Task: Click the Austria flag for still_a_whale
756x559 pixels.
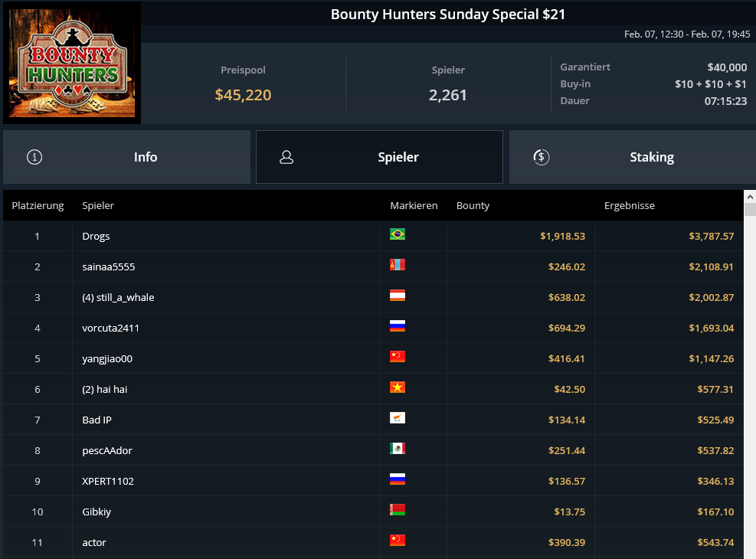Action: tap(398, 296)
